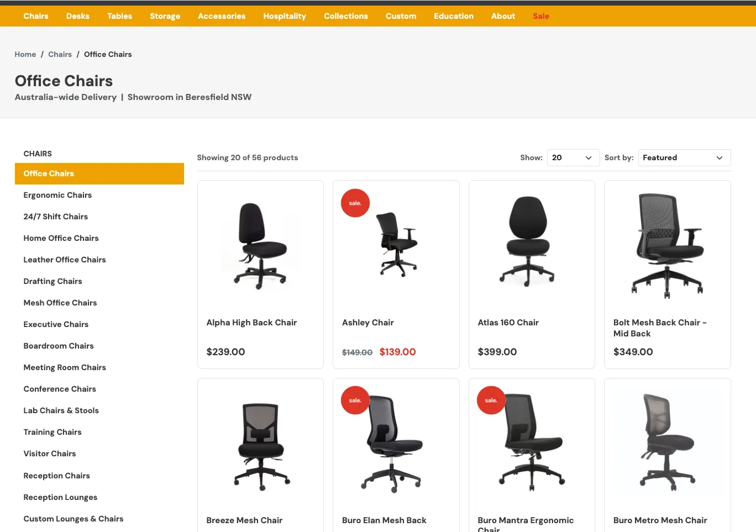Open the Breeze Mesh Chair title link
This screenshot has height=532, width=756.
point(244,520)
